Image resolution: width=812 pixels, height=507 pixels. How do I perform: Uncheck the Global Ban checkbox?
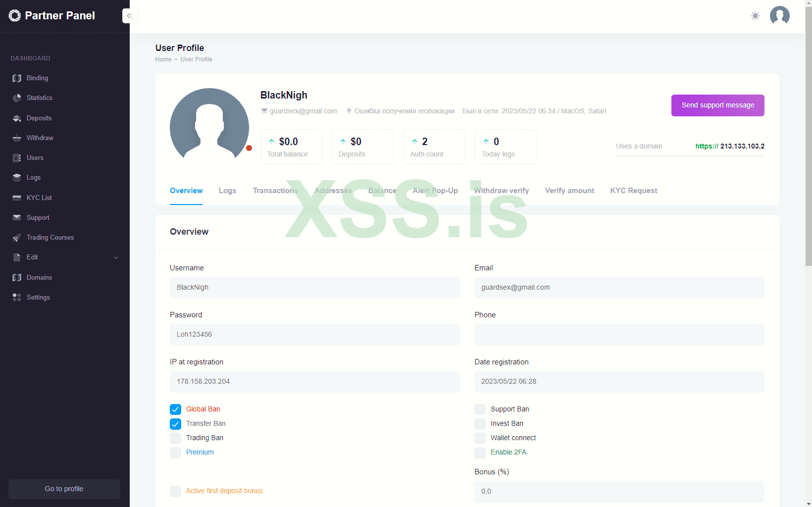coord(175,409)
